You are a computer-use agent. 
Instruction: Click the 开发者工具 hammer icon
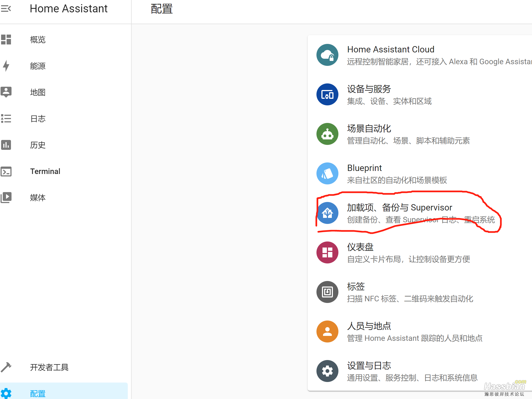6,367
